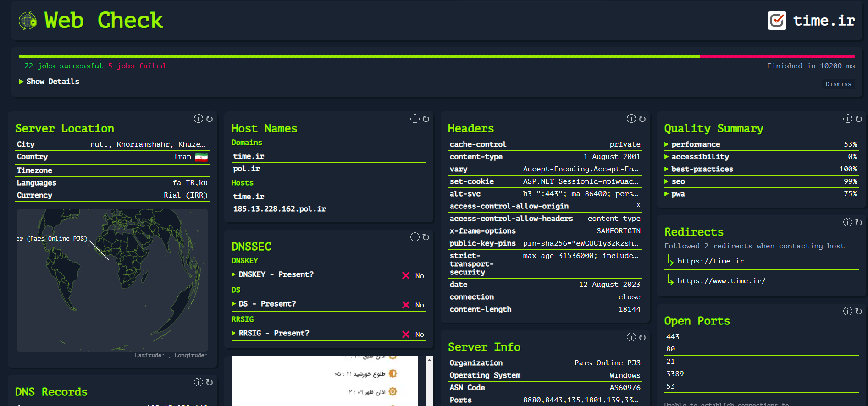Click the site screenshot preview

pyautogui.click(x=325, y=381)
